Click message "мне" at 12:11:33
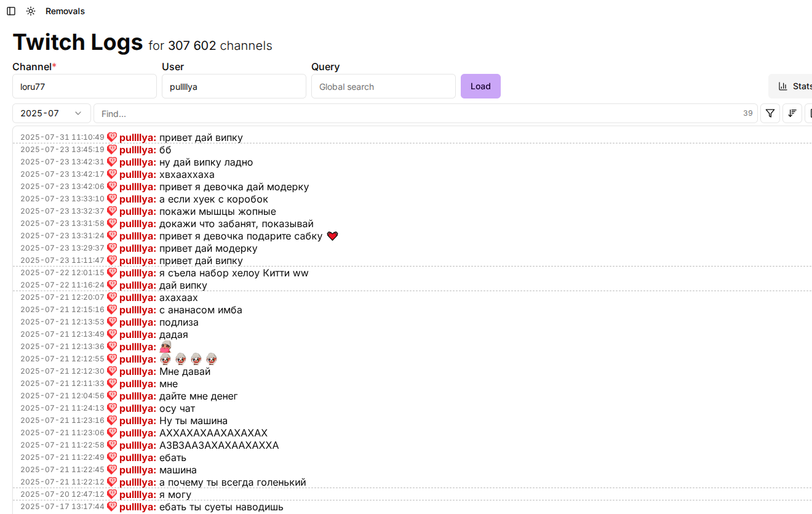 point(169,383)
